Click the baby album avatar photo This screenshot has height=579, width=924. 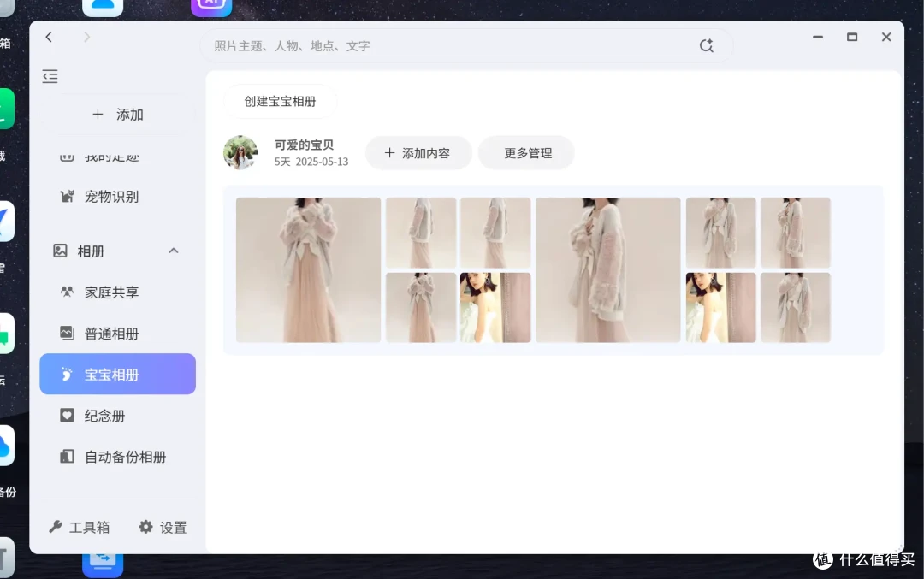click(240, 152)
